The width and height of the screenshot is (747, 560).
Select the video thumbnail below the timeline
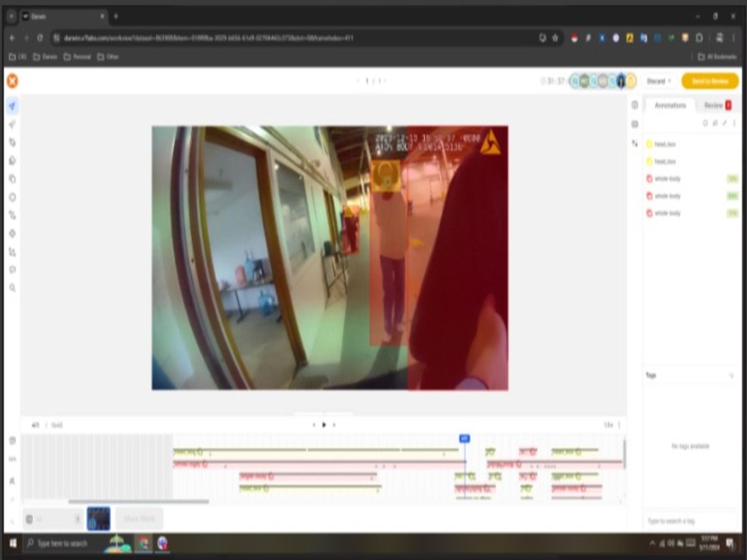coord(99,519)
